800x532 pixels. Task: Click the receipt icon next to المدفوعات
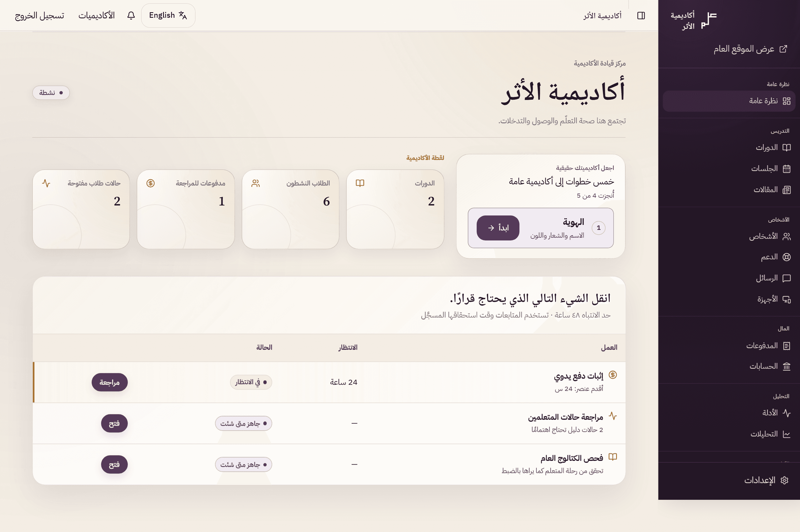click(786, 346)
